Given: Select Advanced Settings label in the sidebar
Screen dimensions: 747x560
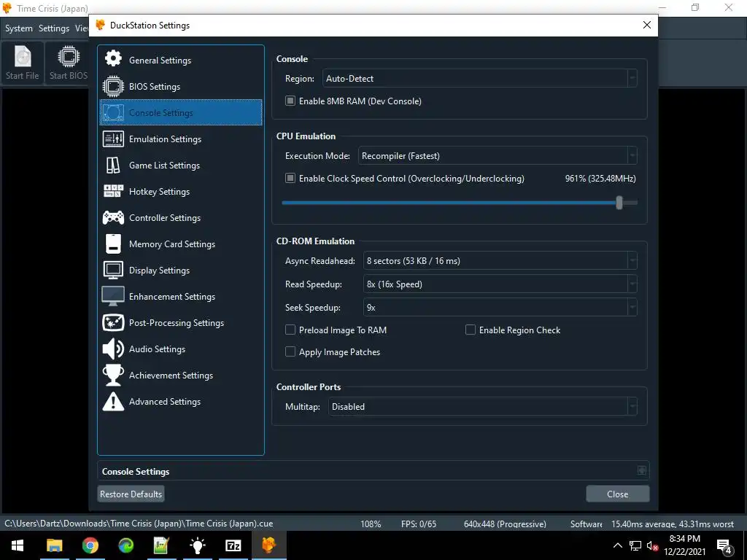Looking at the screenshot, I should click(x=164, y=402).
